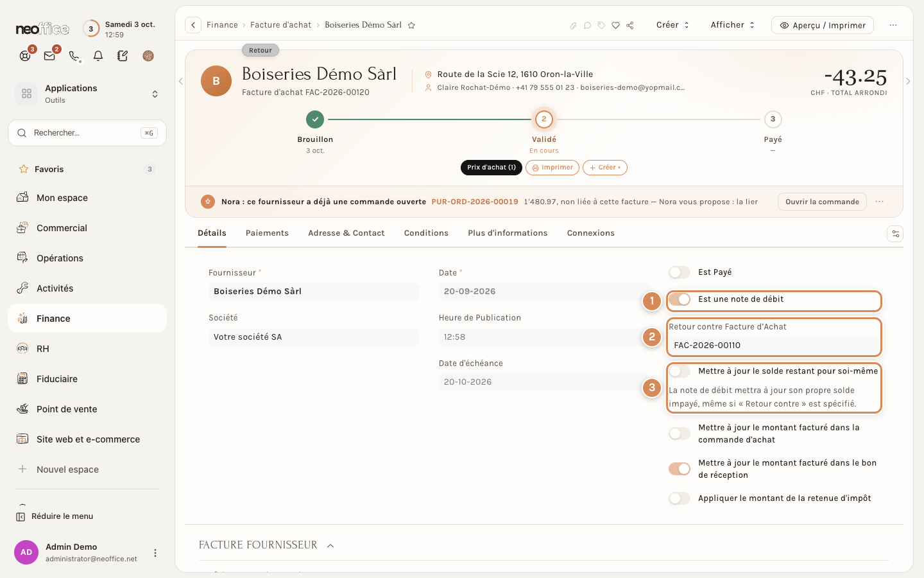Disable the Est une note de débit switch
924x578 pixels.
tap(680, 299)
